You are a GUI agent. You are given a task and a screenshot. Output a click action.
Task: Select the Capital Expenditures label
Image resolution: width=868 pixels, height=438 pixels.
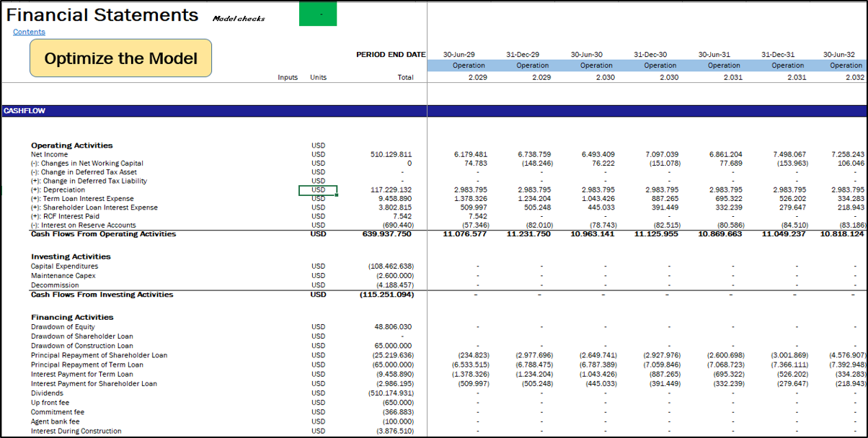click(x=64, y=267)
